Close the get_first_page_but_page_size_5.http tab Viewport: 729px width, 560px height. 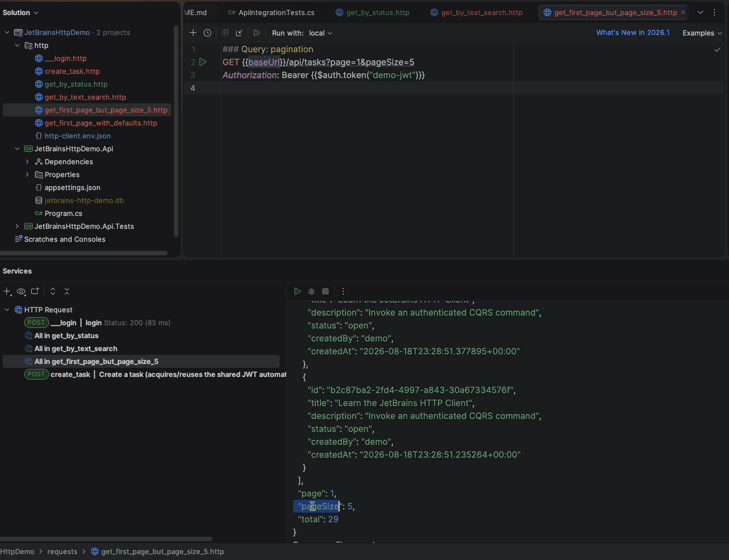coord(683,12)
